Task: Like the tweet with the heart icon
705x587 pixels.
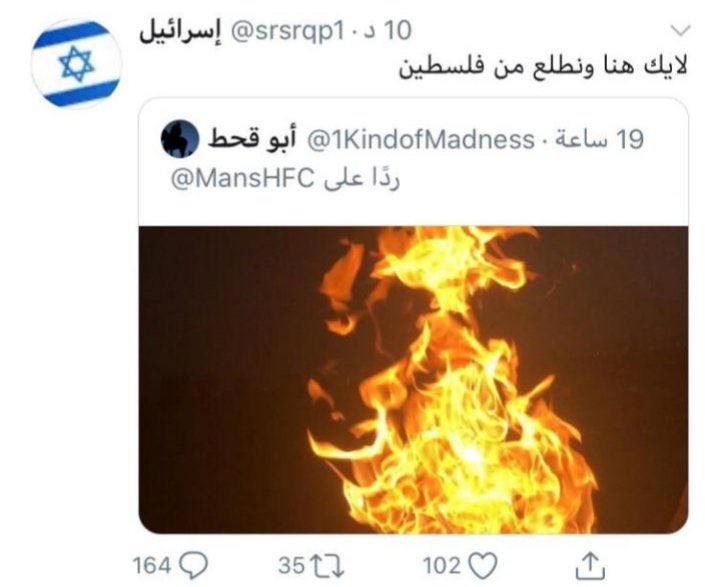Action: (x=483, y=565)
